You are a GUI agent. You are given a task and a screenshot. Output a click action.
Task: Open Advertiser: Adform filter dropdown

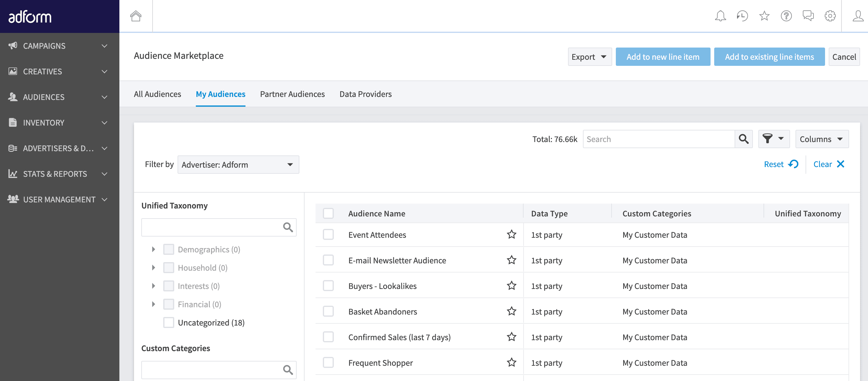[x=238, y=165]
